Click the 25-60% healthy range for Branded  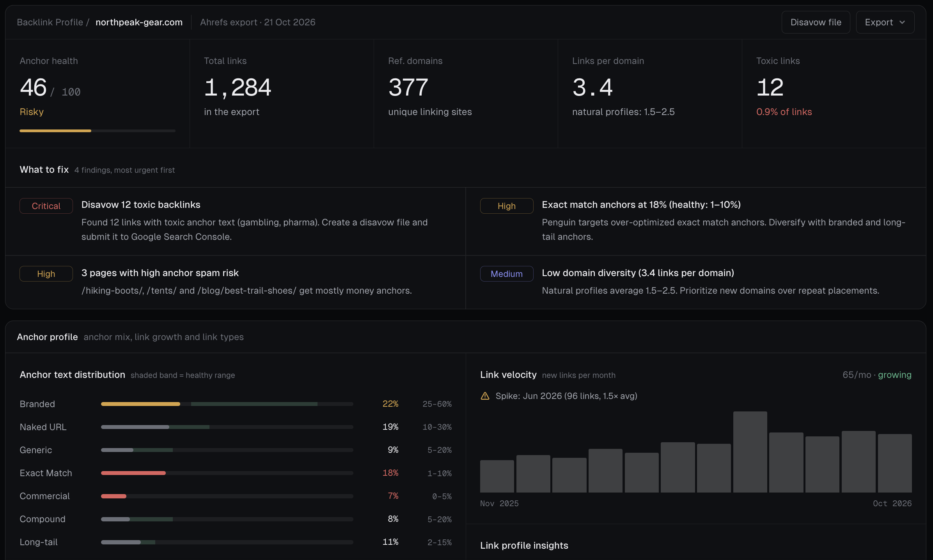(437, 404)
